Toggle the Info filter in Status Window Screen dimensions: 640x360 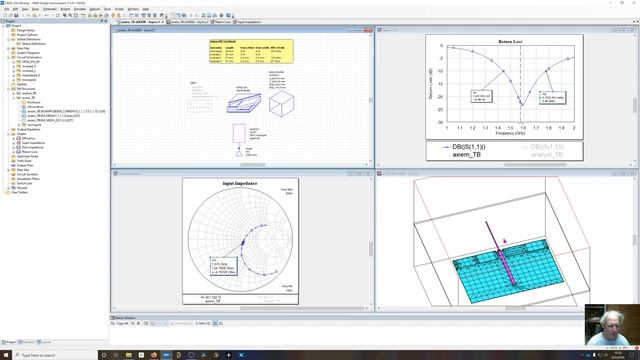coord(202,323)
